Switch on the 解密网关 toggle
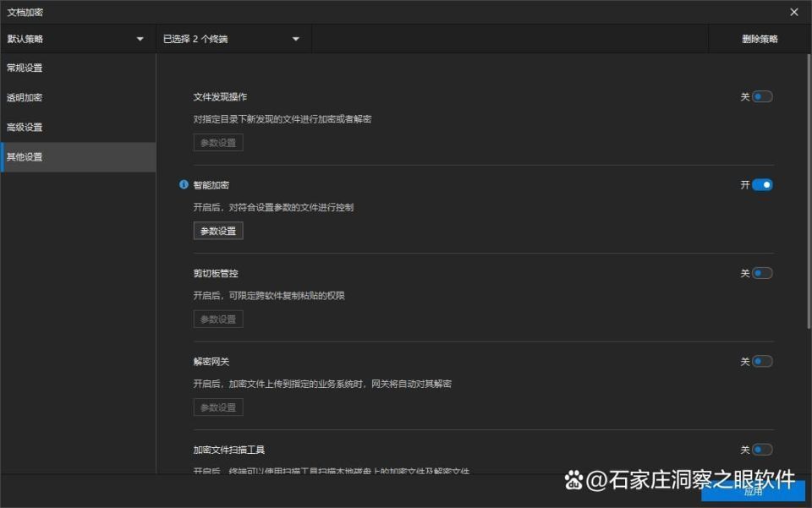This screenshot has width=812, height=508. coord(762,361)
